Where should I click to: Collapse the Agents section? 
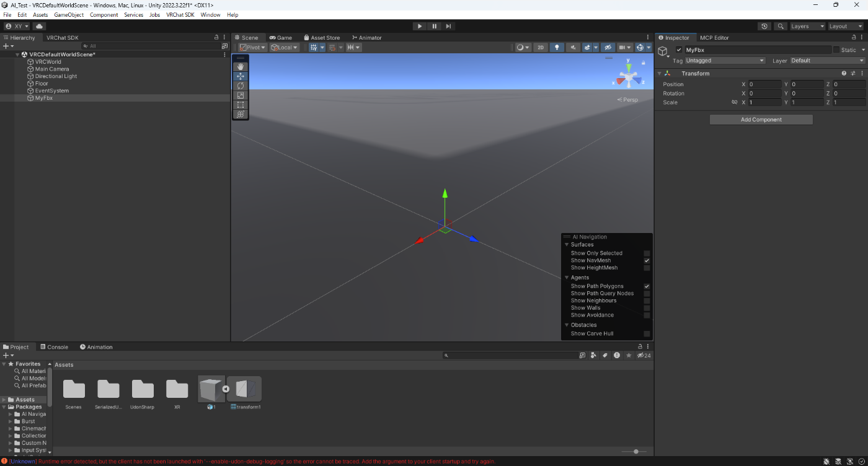click(x=566, y=278)
